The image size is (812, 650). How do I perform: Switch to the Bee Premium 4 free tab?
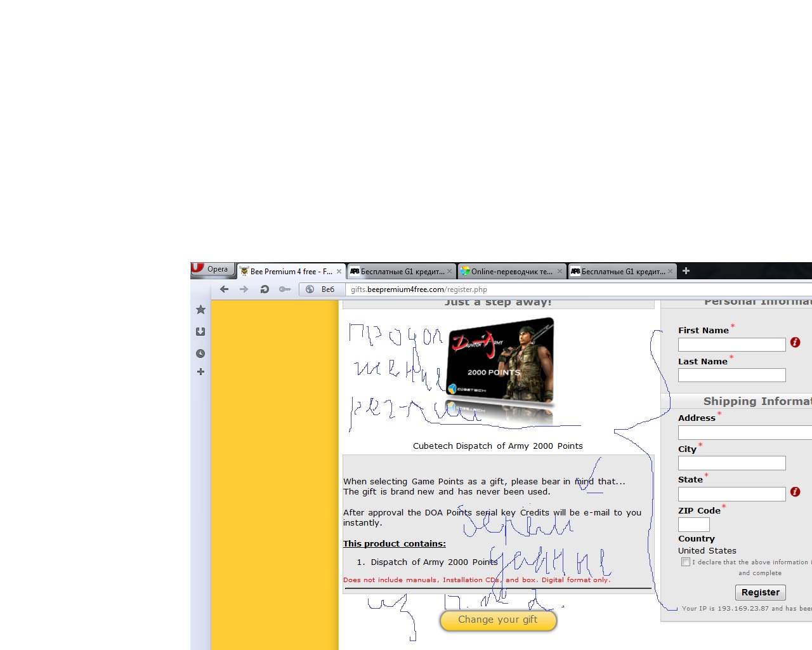click(x=291, y=271)
